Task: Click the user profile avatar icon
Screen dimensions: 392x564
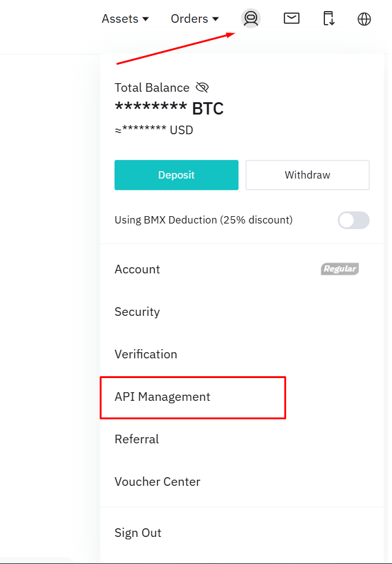Action: click(x=250, y=18)
